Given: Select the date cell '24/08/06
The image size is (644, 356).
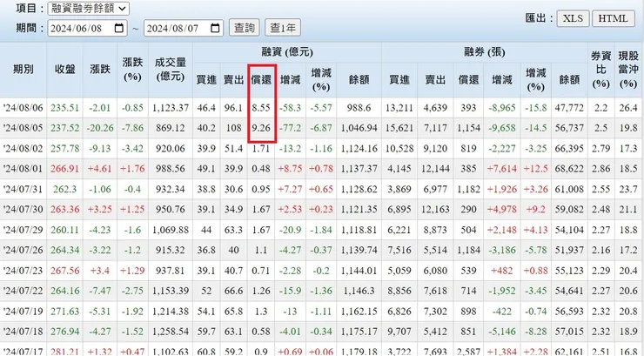Looking at the screenshot, I should tap(23, 108).
